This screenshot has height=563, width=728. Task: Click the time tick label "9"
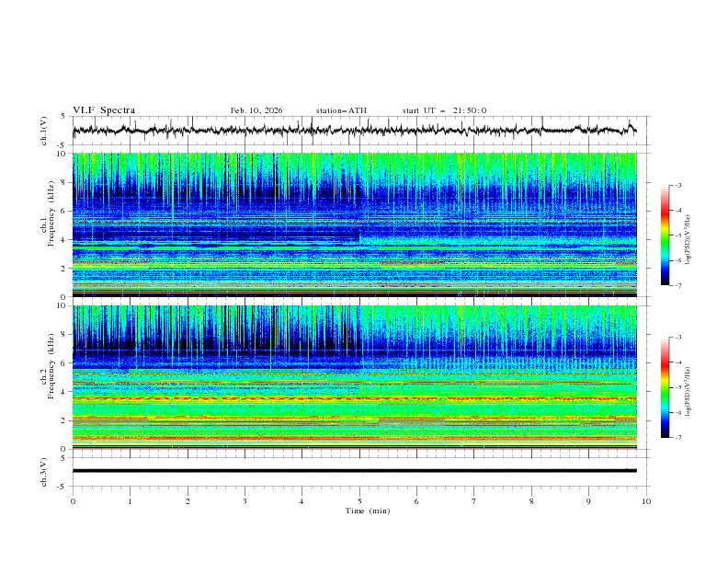pos(588,501)
